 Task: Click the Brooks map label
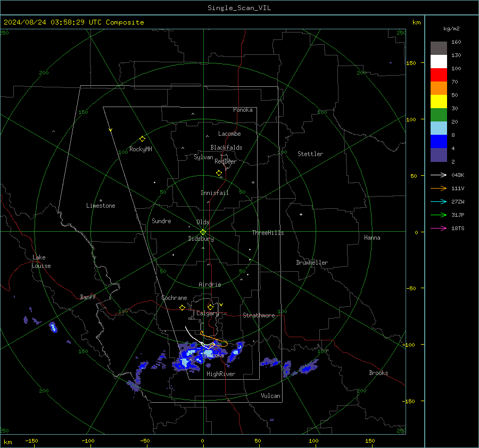[x=378, y=373]
